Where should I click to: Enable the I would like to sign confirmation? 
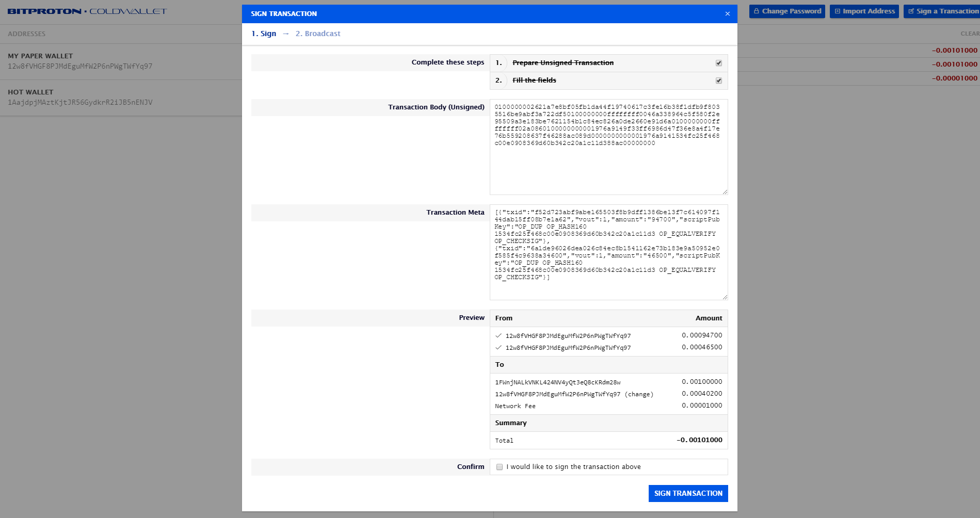point(499,466)
